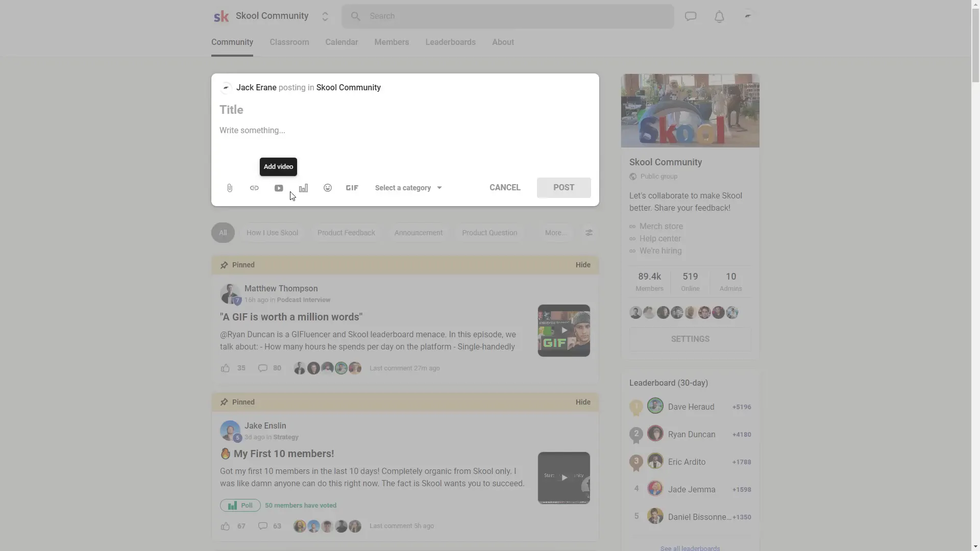The width and height of the screenshot is (980, 551).
Task: Open the profile avatar menu
Action: pos(748,16)
